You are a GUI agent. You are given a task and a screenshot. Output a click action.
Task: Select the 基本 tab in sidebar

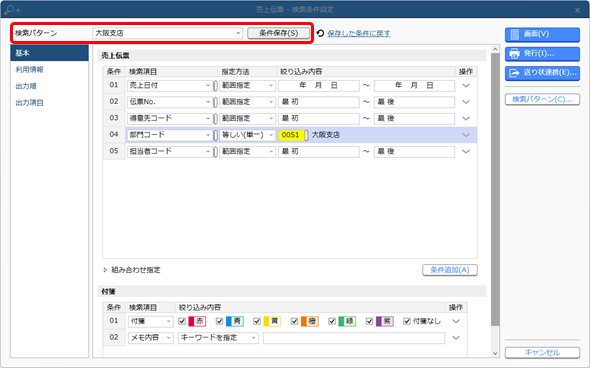pyautogui.click(x=49, y=53)
